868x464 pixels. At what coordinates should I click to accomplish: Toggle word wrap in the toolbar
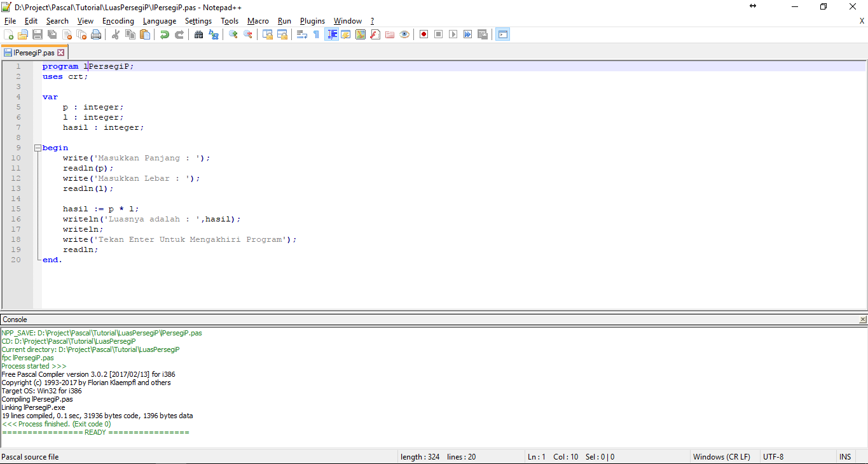302,34
